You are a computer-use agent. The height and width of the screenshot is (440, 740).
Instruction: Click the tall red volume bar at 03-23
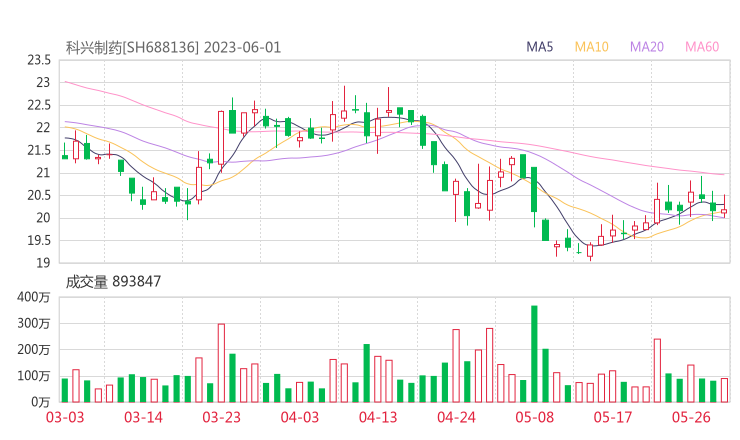tap(221, 363)
